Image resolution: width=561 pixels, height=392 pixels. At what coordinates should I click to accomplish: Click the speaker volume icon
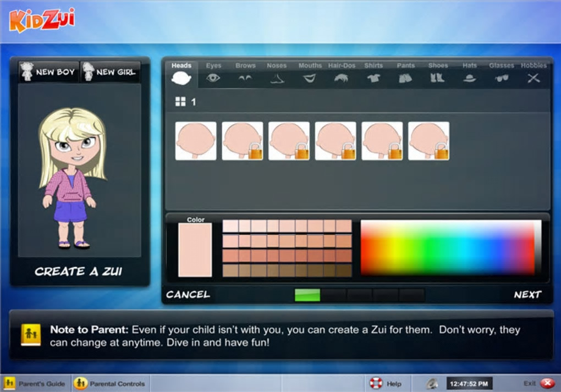click(432, 384)
